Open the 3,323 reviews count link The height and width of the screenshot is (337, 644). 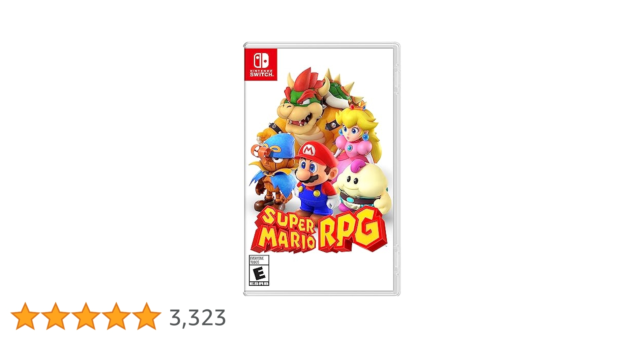point(198,318)
